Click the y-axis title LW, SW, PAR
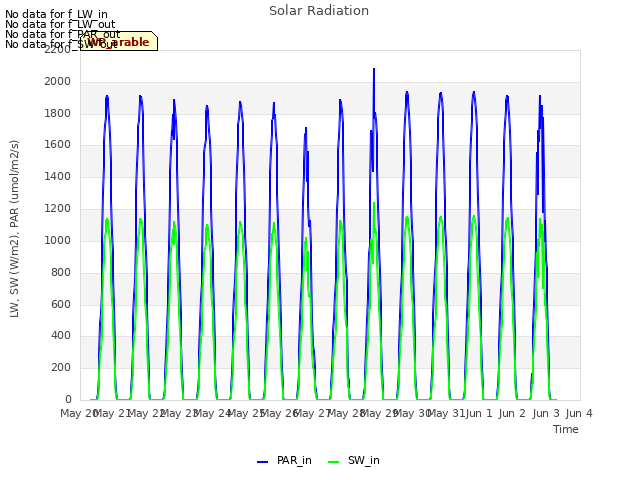Viewport: 640px width, 480px height. (14, 229)
